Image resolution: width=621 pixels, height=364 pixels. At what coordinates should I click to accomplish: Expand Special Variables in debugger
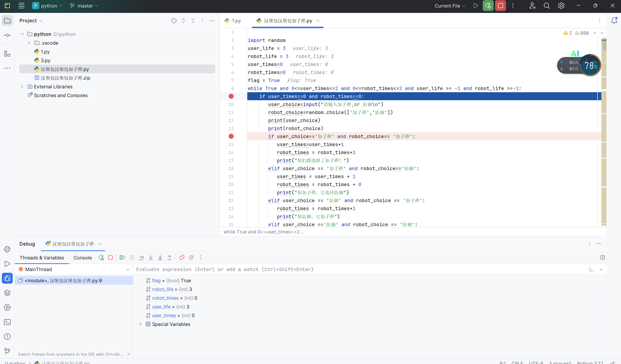click(x=141, y=324)
